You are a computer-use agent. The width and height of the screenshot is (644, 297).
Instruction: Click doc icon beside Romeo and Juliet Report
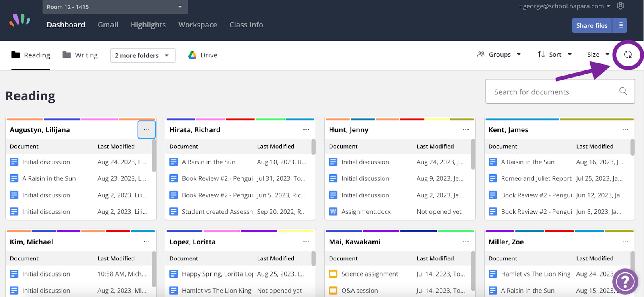pos(493,178)
